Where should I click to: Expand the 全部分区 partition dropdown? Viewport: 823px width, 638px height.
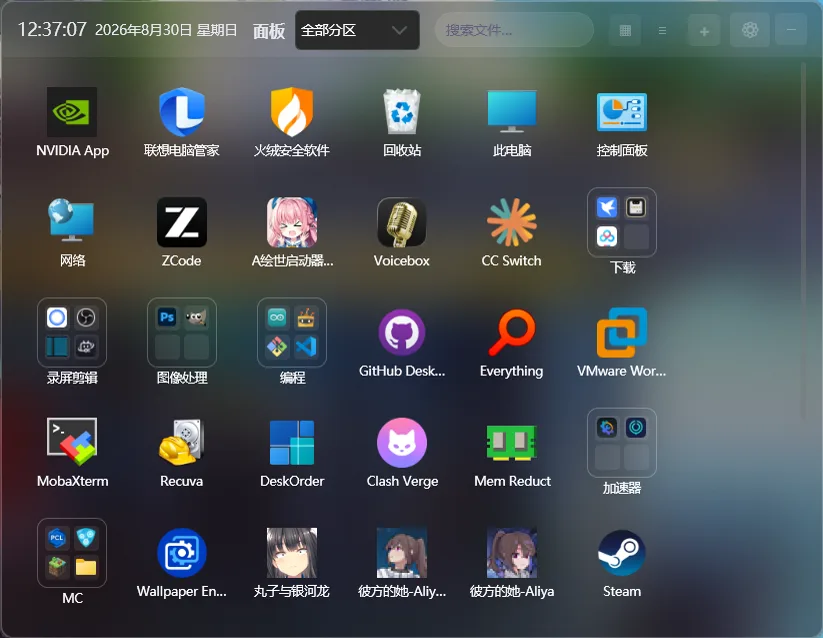point(357,30)
